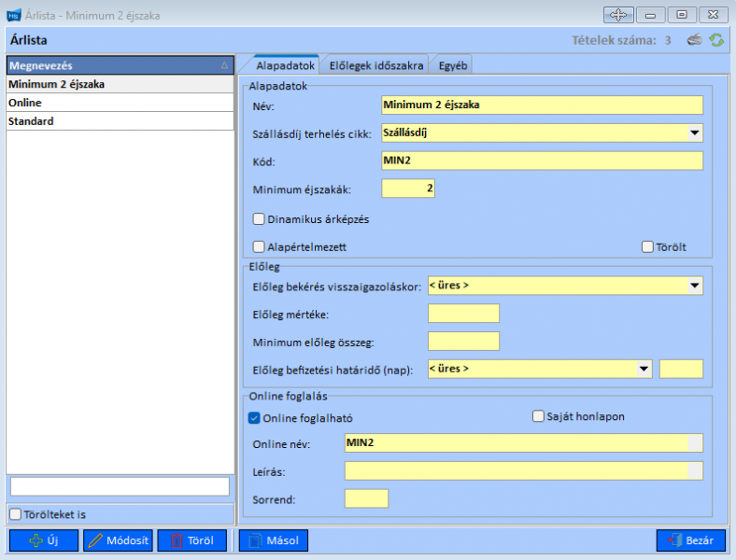Uncheck the Online foglalható checkbox
Screen dimensions: 736x560
[254, 418]
